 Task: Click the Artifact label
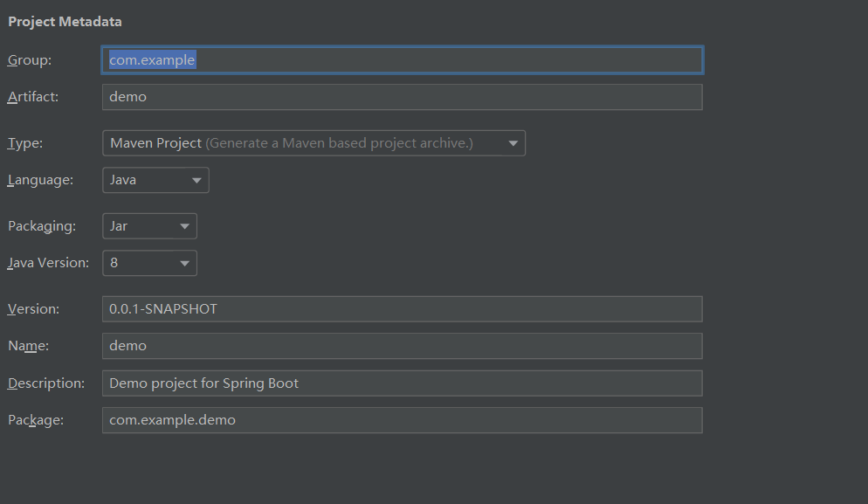(x=32, y=97)
